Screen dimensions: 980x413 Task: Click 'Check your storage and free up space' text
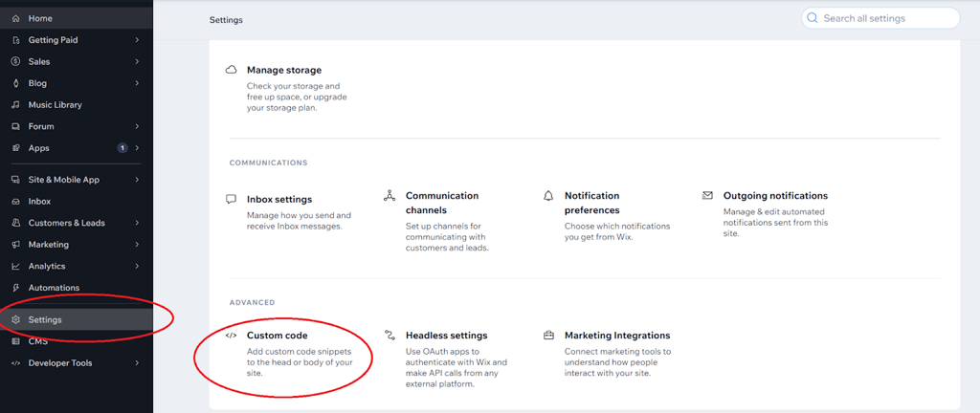(297, 97)
